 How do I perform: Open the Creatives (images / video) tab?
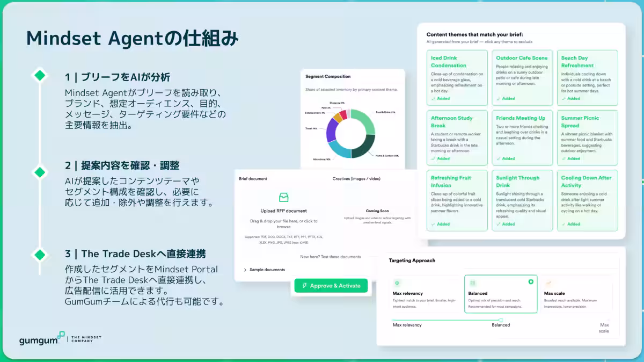click(357, 178)
